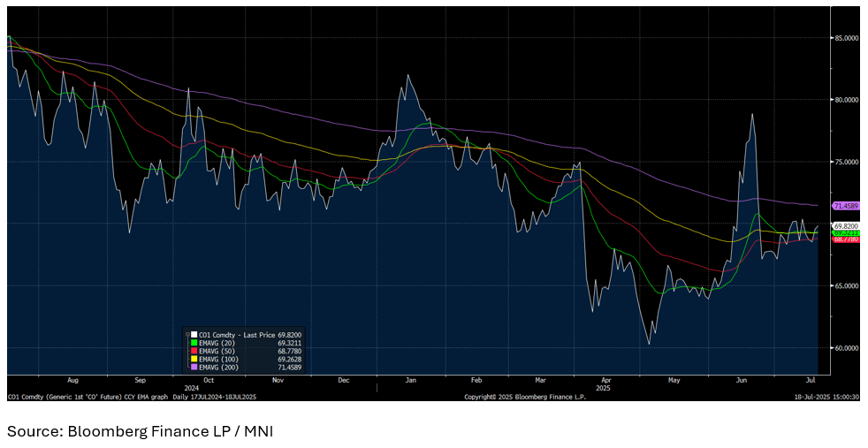This screenshot has width=868, height=448.
Task: Click the Copyright 2025 Bloomberg Finance L.P. text
Action: point(525,397)
